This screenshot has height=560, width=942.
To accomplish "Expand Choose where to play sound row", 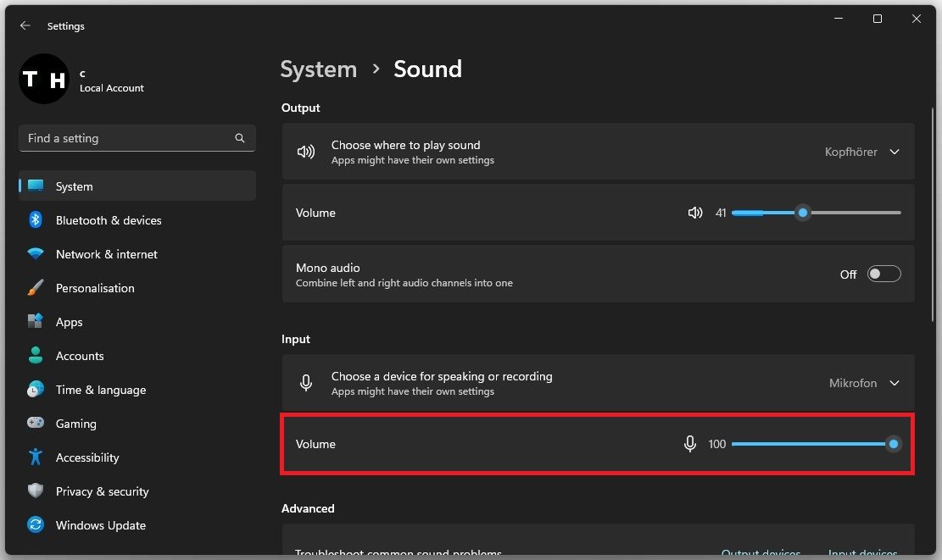I will (x=509, y=152).
